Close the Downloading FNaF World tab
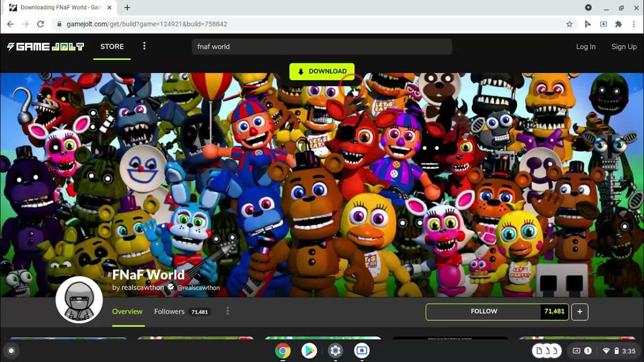The width and height of the screenshot is (644, 362). tap(109, 8)
